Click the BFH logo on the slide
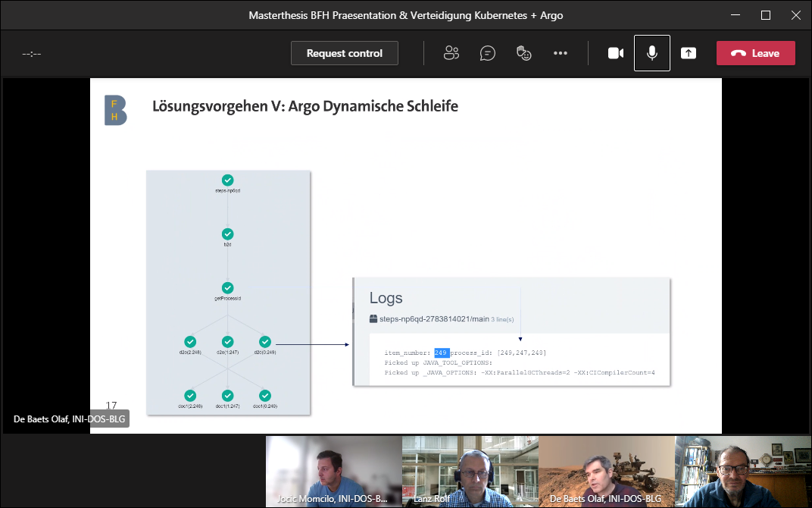The width and height of the screenshot is (812, 508). (115, 111)
